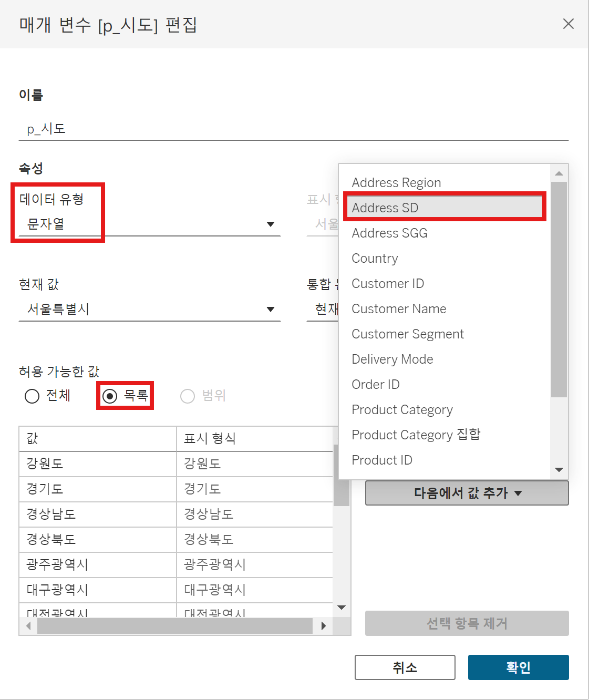The height and width of the screenshot is (700, 589).
Task: Click right arrow of horizontal table scrollbar
Action: tap(323, 626)
